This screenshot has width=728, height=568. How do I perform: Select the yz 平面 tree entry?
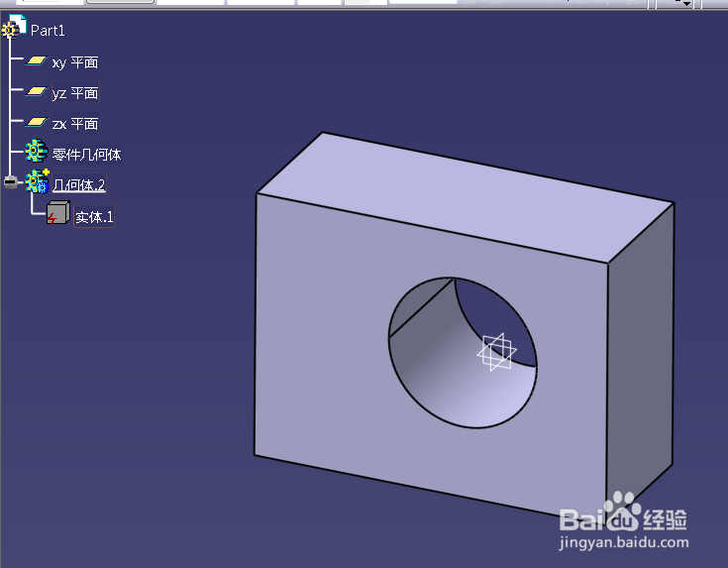pos(74,93)
